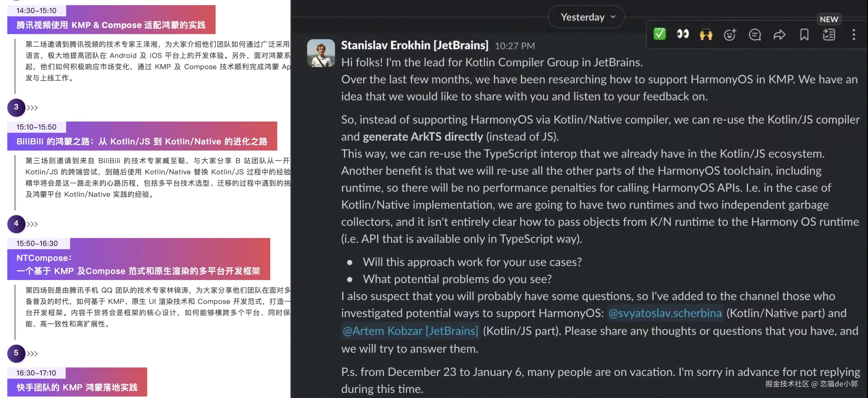Click the purple number 5 agenda marker
Viewport: 868px width, 398px height.
(16, 353)
